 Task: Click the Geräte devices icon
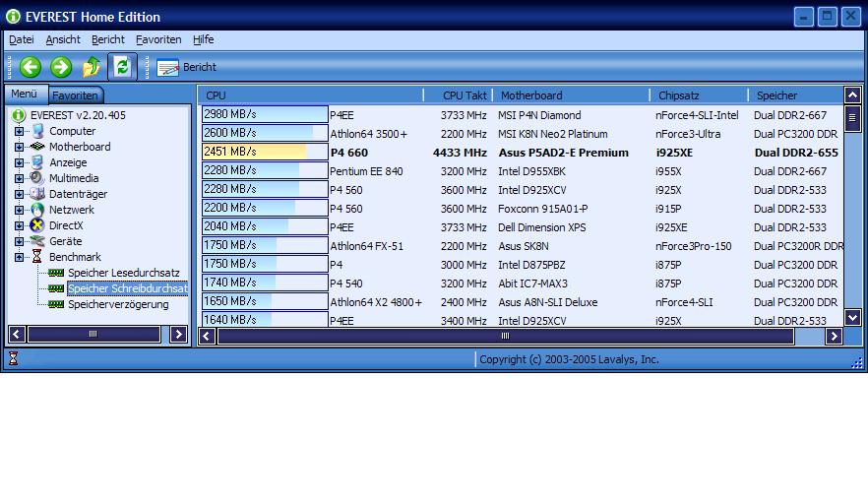point(37,241)
